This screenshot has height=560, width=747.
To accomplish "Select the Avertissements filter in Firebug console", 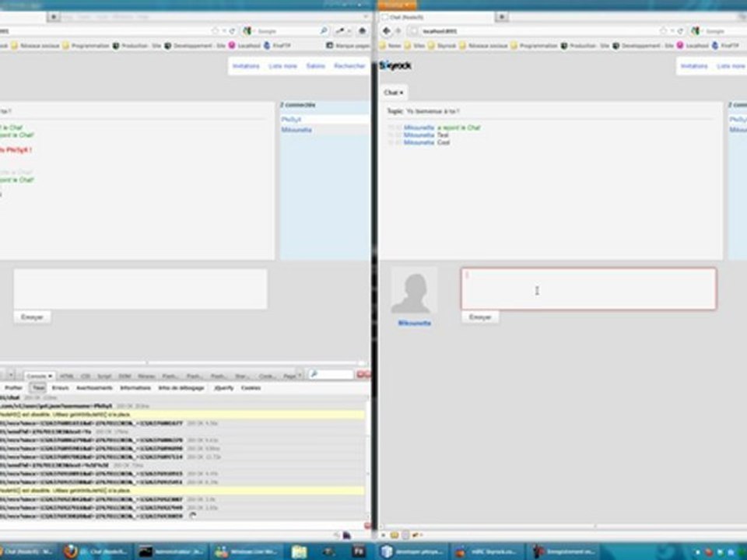I will (94, 388).
